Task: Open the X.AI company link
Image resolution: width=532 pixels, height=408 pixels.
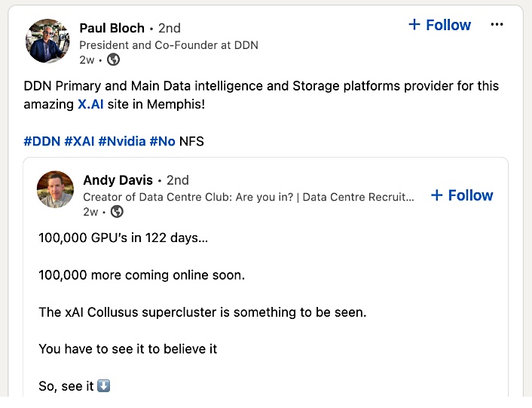Action: click(90, 104)
